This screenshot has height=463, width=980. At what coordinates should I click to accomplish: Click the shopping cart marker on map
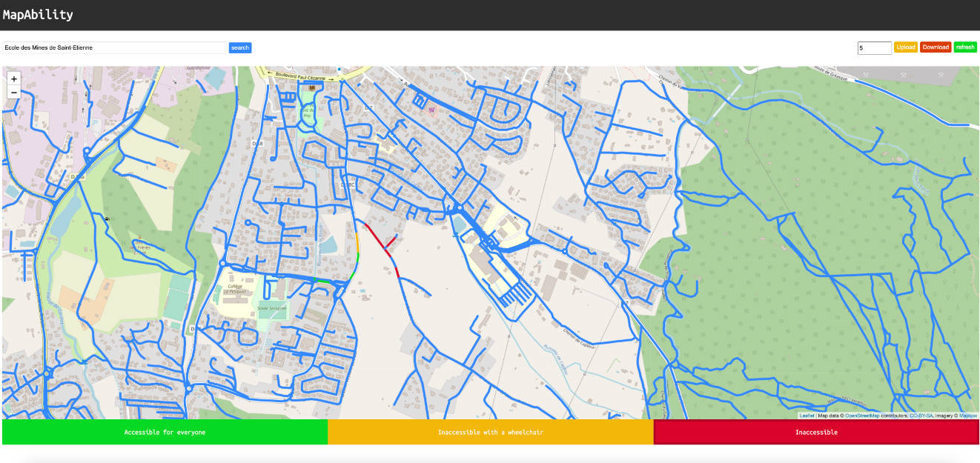[433, 110]
